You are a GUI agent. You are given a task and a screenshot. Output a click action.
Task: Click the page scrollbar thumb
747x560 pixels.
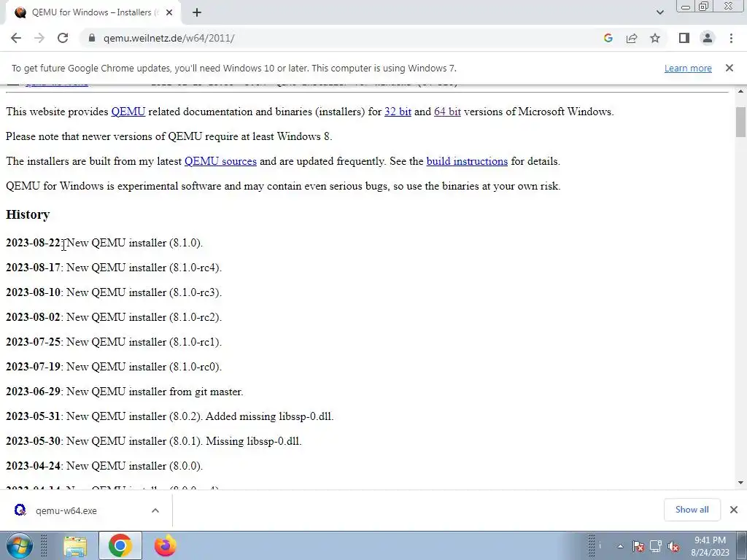740,122
